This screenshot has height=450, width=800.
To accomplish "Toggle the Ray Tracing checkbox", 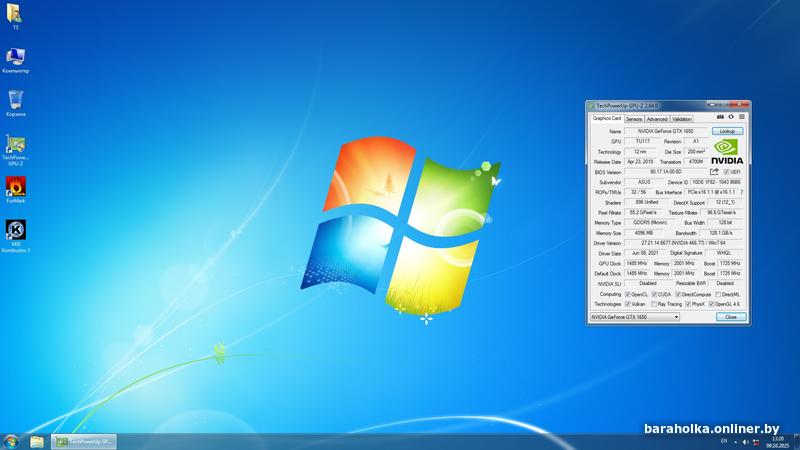I will point(652,304).
